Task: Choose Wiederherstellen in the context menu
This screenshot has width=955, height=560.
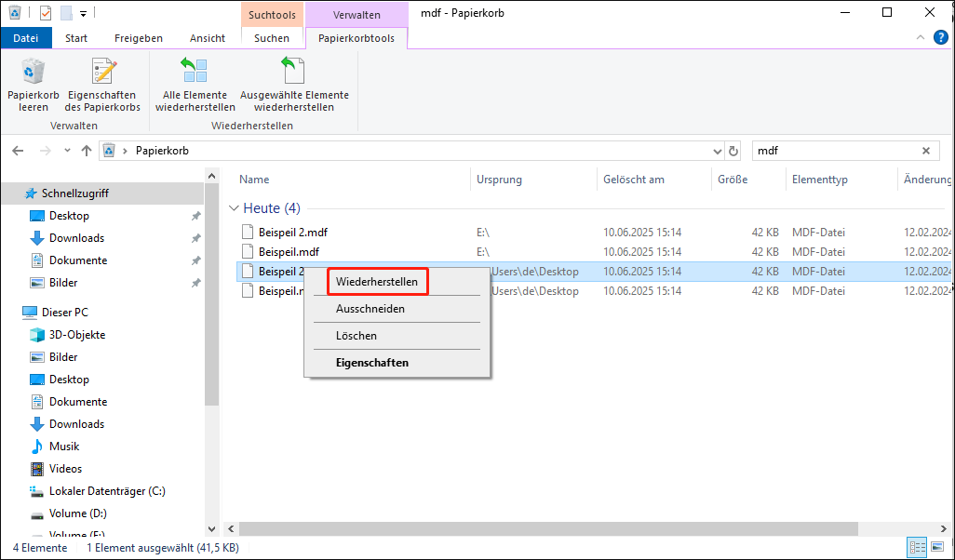Action: [x=377, y=282]
